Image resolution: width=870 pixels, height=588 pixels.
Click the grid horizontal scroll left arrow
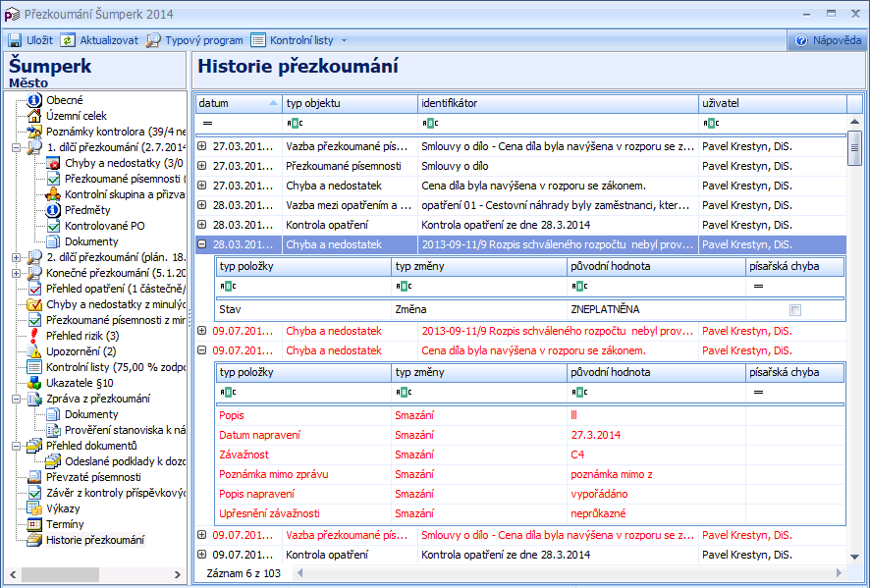pos(299,573)
